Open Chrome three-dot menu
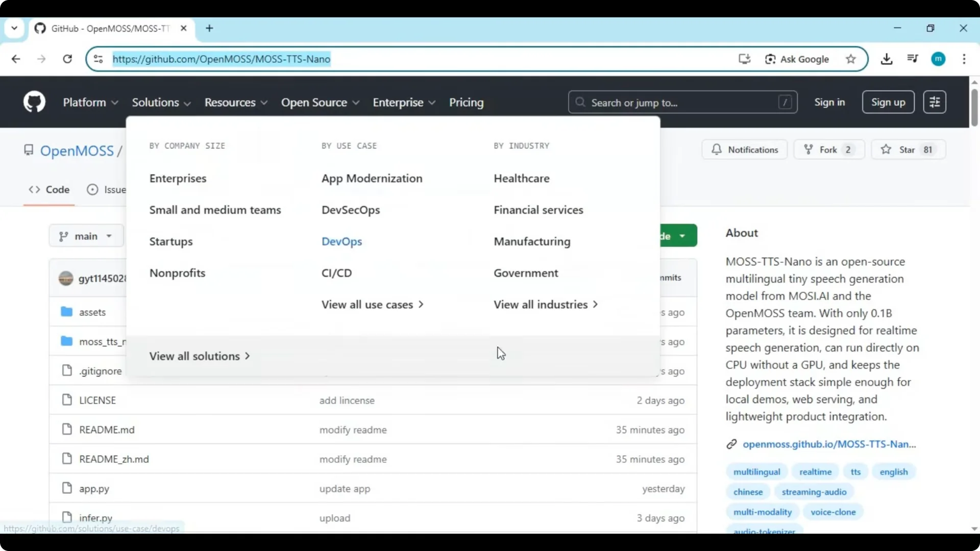 pyautogui.click(x=964, y=59)
